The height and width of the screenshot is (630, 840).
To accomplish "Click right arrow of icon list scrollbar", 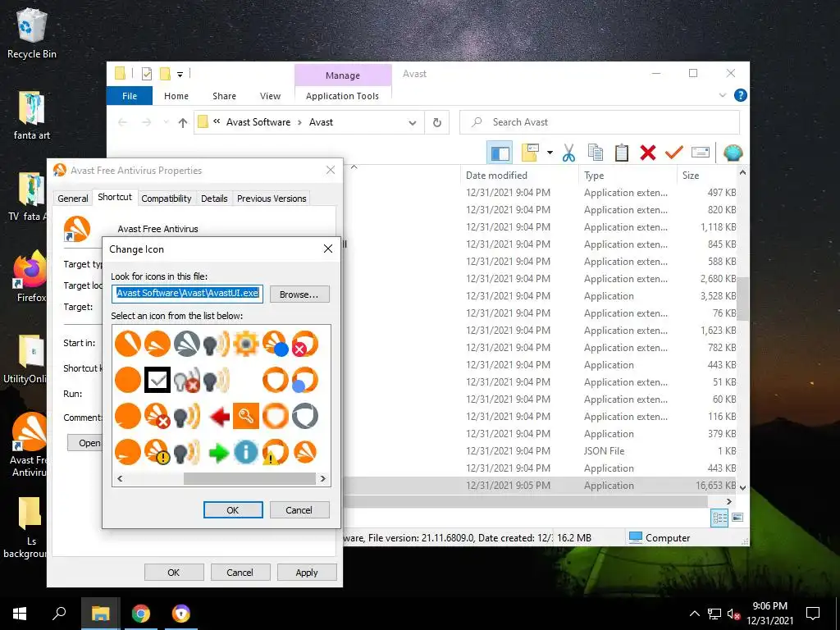I will point(323,478).
